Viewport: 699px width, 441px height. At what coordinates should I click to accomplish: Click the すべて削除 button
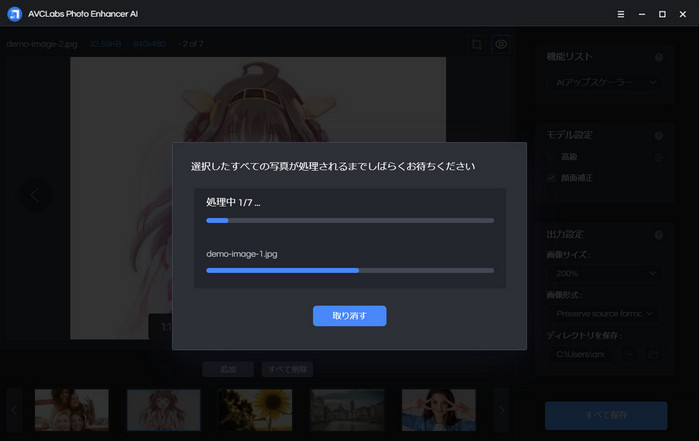[287, 369]
